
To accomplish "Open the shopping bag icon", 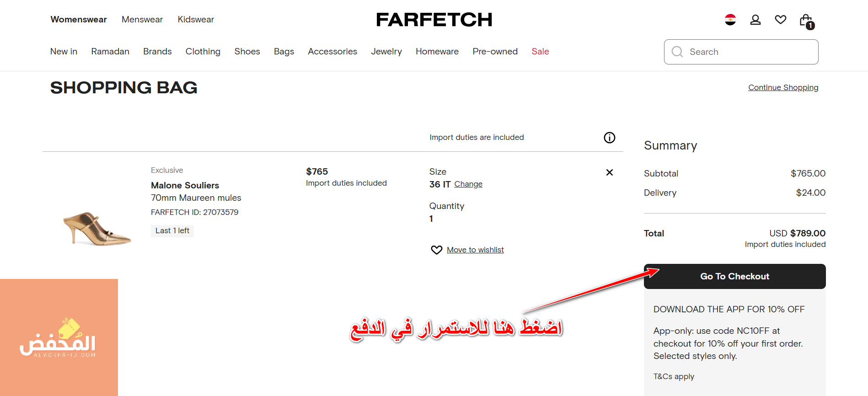I will point(806,21).
